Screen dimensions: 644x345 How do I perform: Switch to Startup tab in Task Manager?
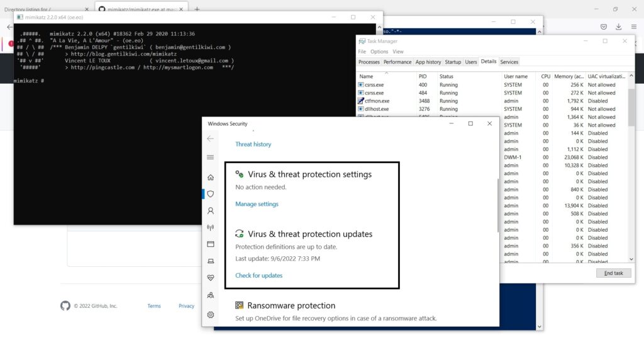pyautogui.click(x=453, y=62)
